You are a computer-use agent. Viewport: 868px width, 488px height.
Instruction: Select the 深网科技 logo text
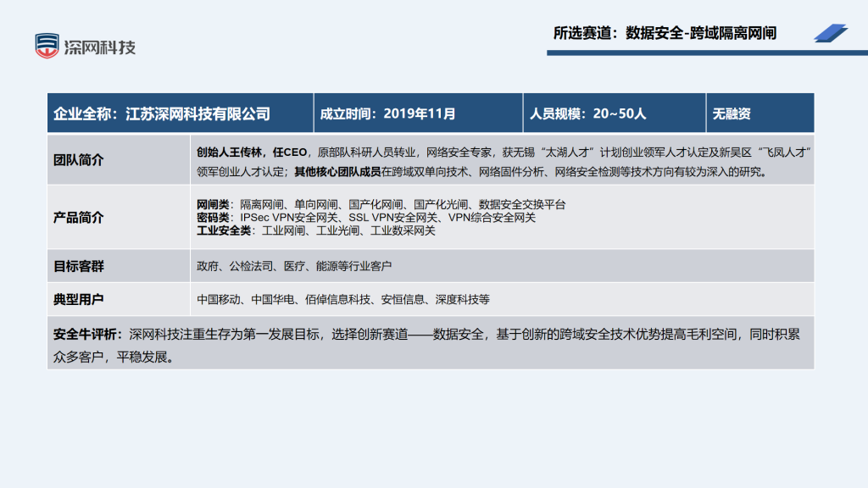pos(100,47)
